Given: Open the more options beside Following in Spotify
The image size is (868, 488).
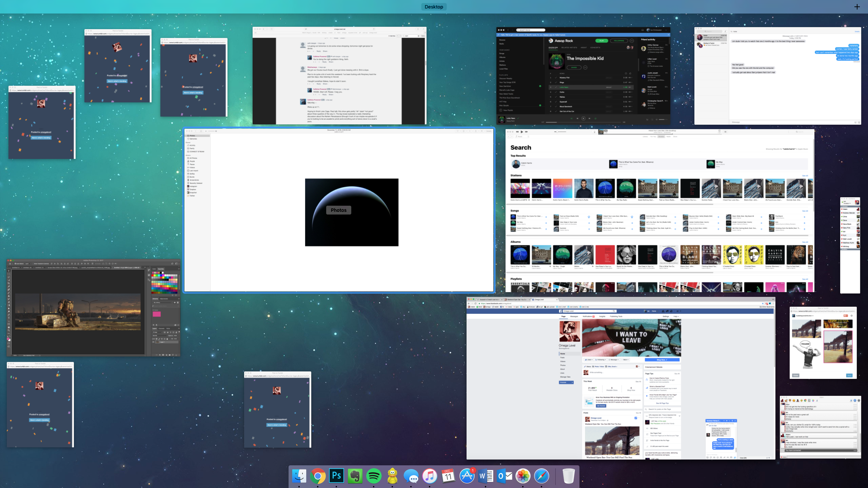Looking at the screenshot, I should click(x=632, y=41).
